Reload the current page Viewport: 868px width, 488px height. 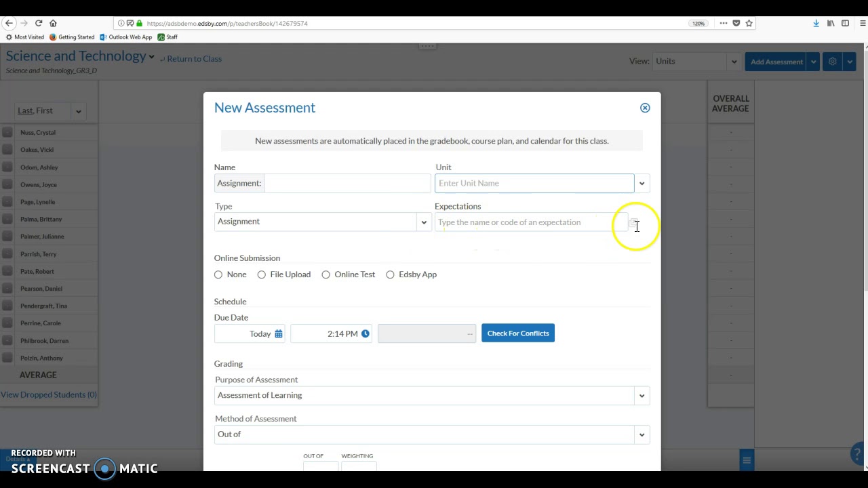39,23
